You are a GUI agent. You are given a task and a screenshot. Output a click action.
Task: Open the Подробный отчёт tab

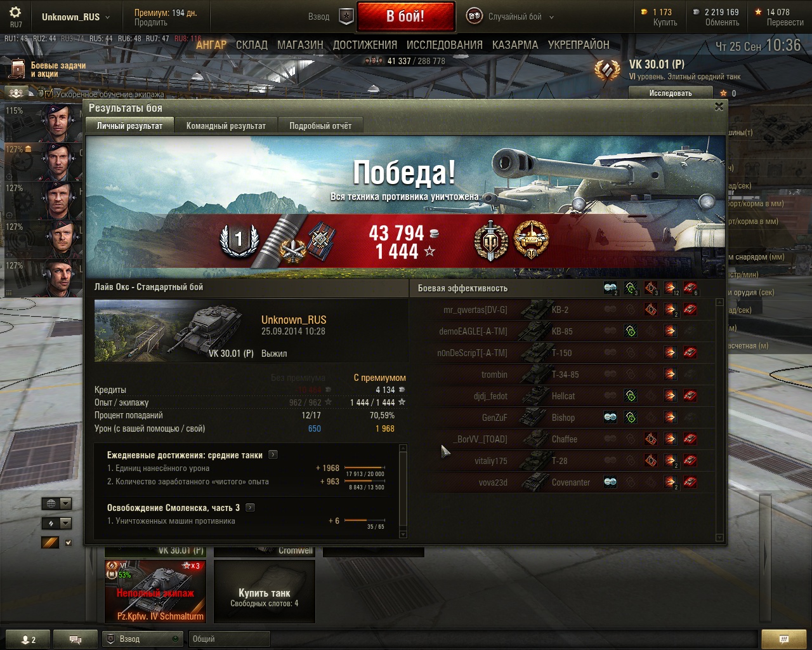320,126
